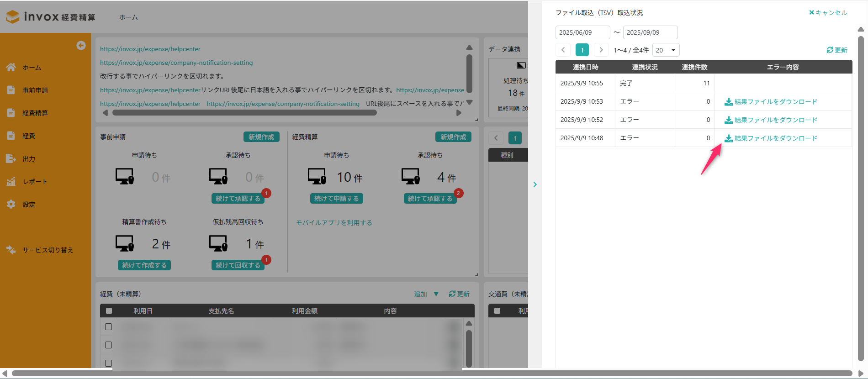Viewport: 868px width, 379px height.
Task: Click the Home house icon in the sidebar
Action: [11, 67]
